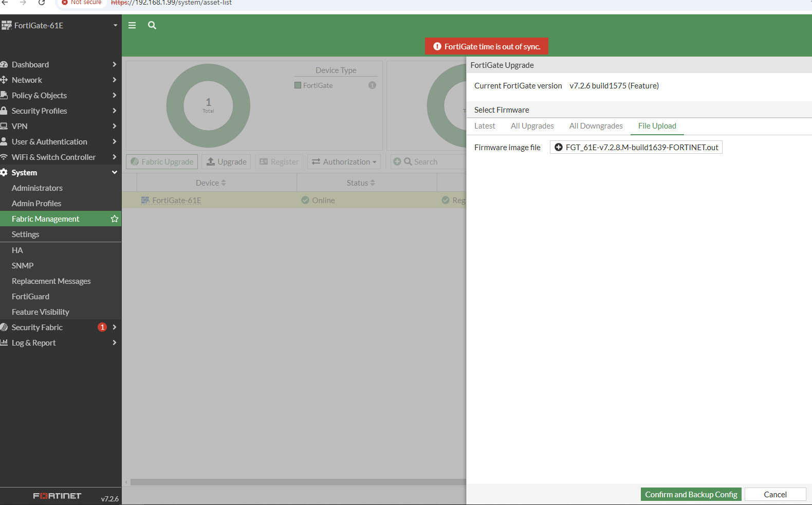Toggle the hamburger menu icon

coord(132,25)
